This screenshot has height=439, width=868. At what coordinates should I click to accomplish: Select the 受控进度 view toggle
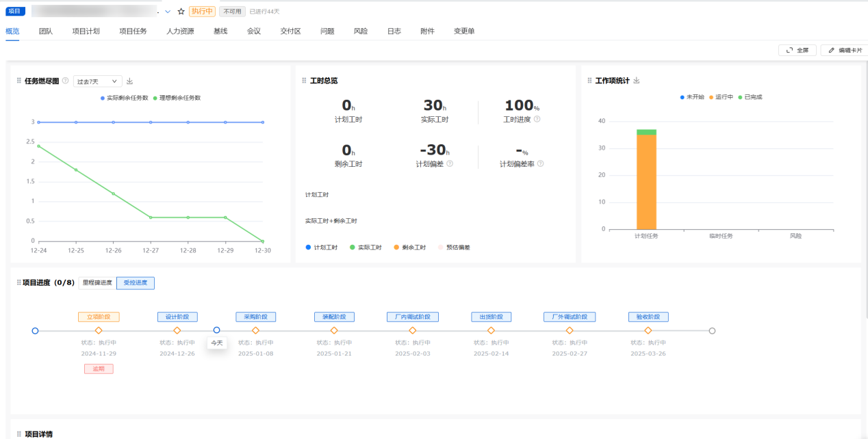pos(136,282)
